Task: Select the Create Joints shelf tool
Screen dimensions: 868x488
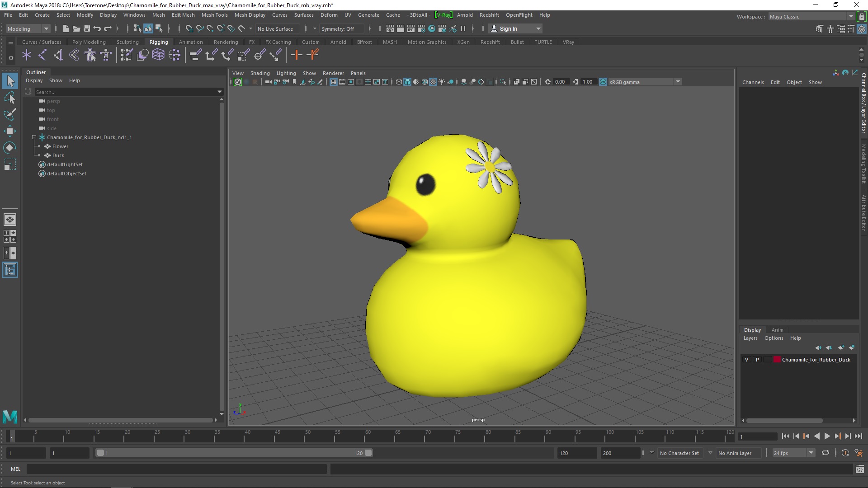Action: tap(42, 55)
